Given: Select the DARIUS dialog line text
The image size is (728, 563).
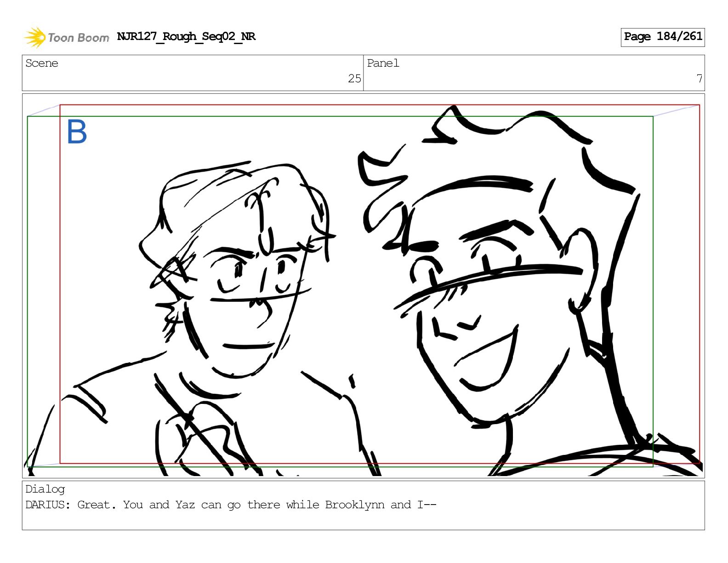Looking at the screenshot, I should tap(231, 505).
